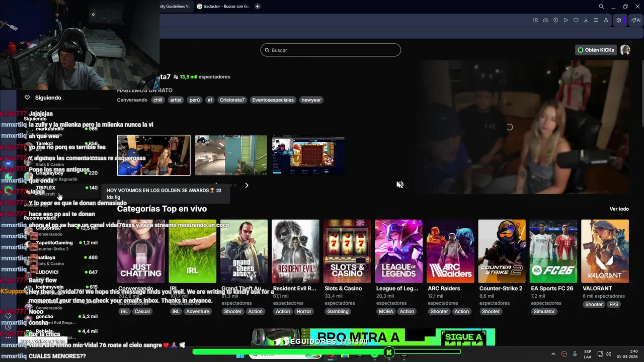This screenshot has width=644, height=362.
Task: Select the FPS tag under VALORANT
Action: point(614,305)
